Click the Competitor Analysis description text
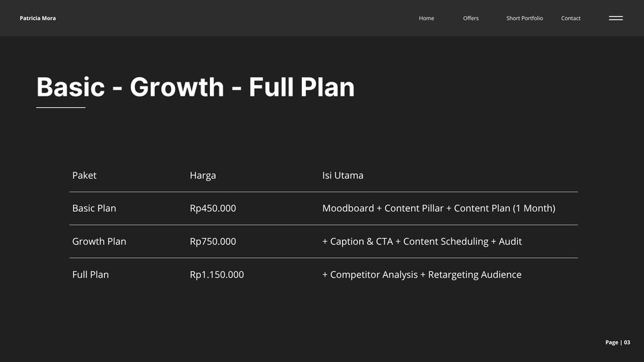Viewport: 644px width, 362px height. click(422, 275)
